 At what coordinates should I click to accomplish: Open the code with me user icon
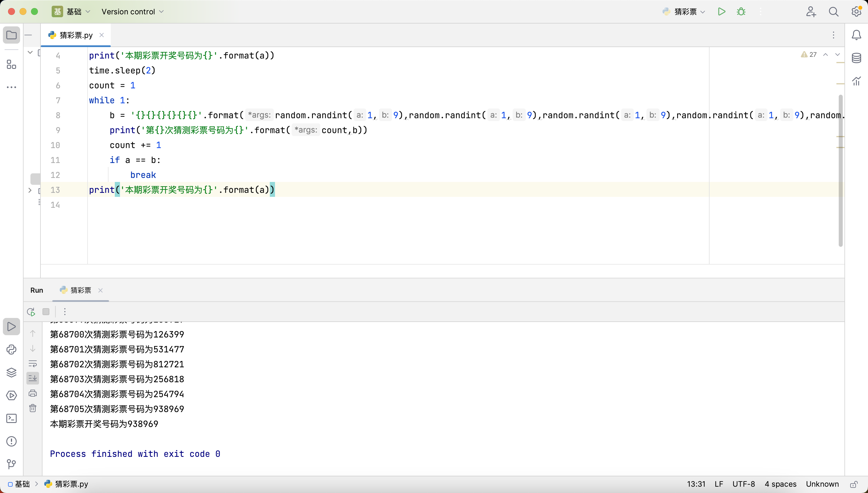(x=811, y=11)
